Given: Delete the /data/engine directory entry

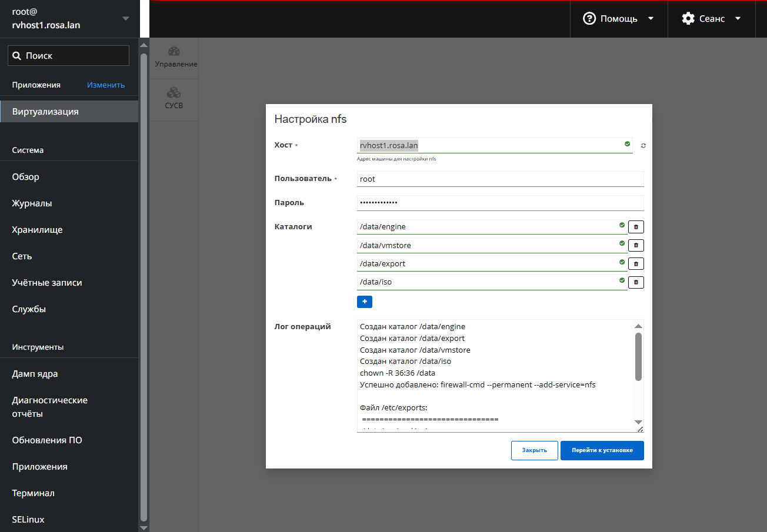Looking at the screenshot, I should [636, 227].
